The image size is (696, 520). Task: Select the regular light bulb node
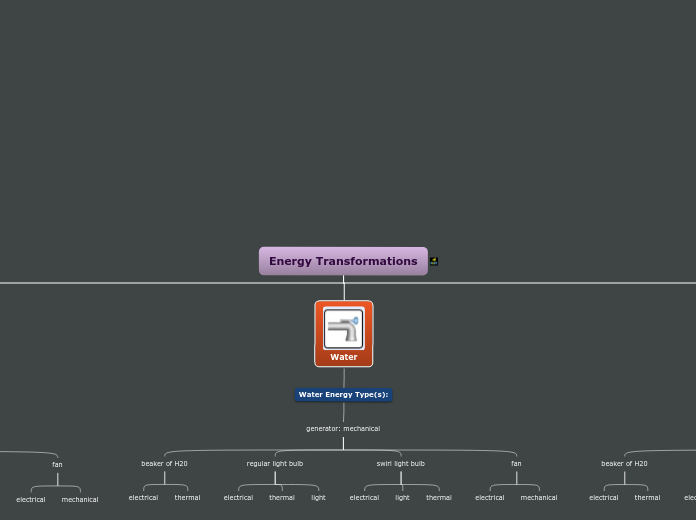(x=275, y=464)
